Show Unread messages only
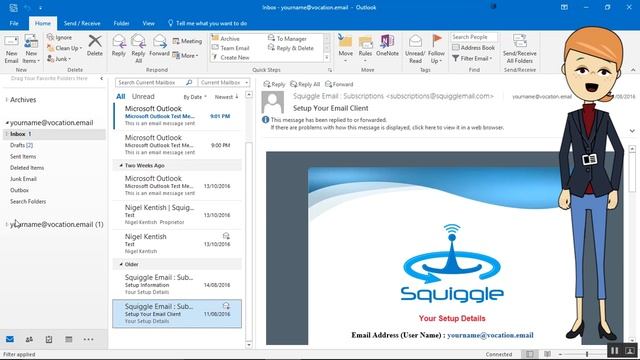This screenshot has width=640, height=360. pos(143,96)
